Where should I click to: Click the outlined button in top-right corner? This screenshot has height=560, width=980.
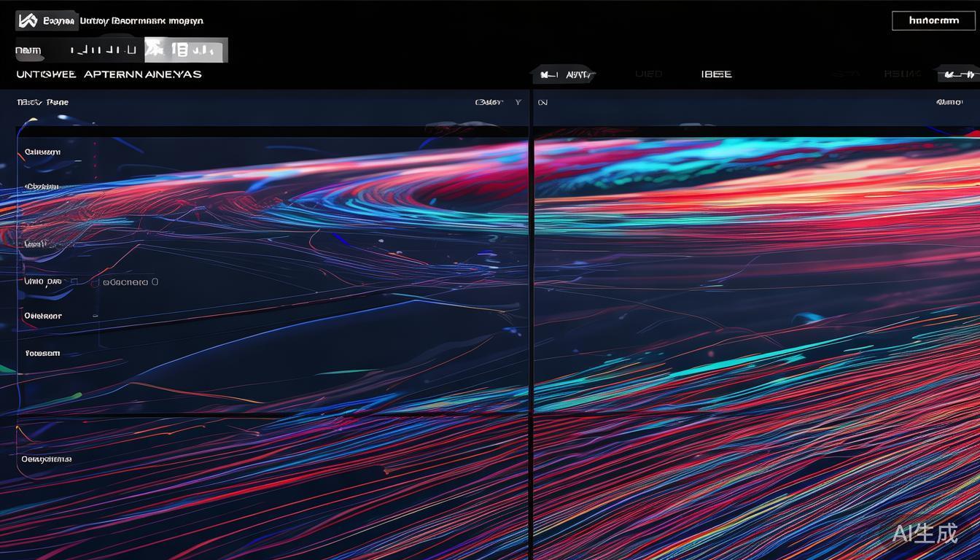933,20
